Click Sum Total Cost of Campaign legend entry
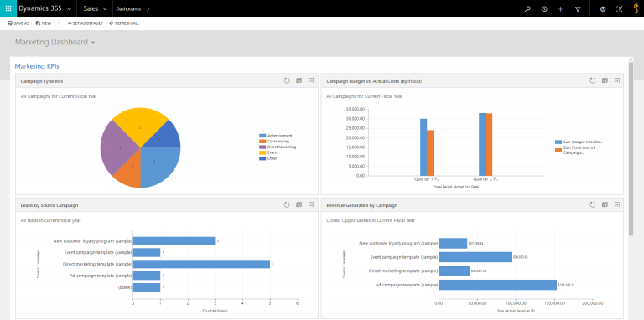Screen dimensions: 644x320 [x=574, y=150]
